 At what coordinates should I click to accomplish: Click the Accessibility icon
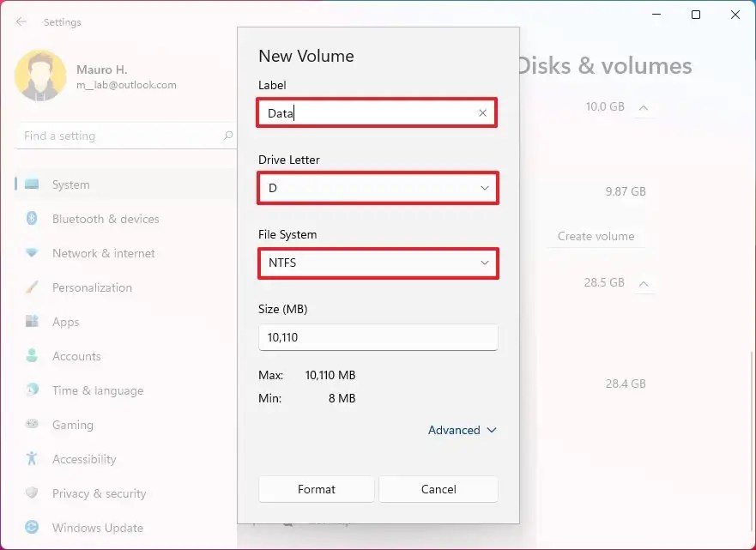point(31,459)
